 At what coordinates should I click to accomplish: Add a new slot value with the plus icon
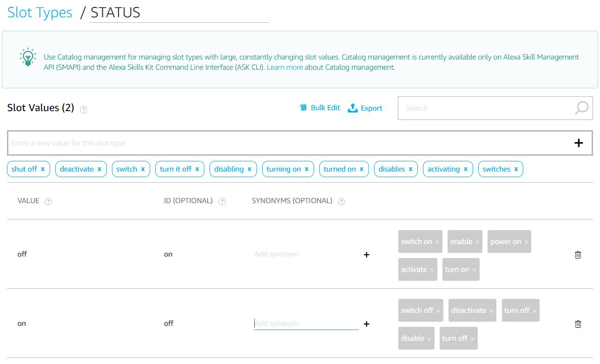point(579,143)
